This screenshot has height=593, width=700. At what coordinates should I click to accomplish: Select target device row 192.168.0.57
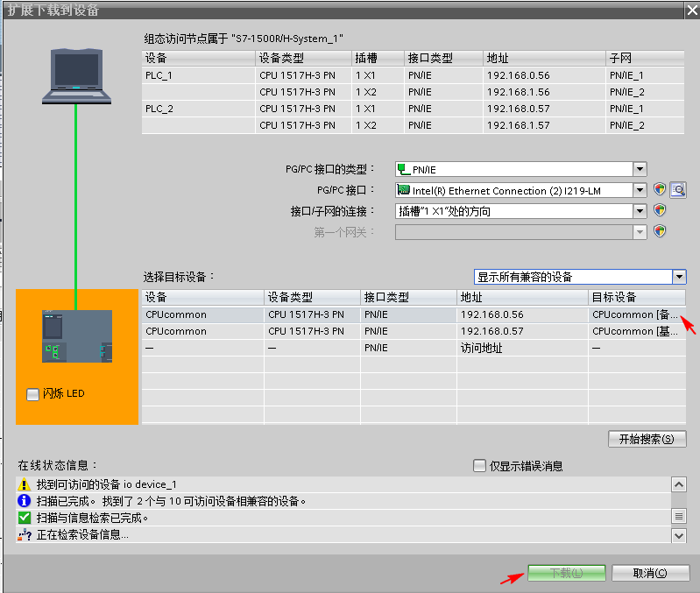point(414,331)
